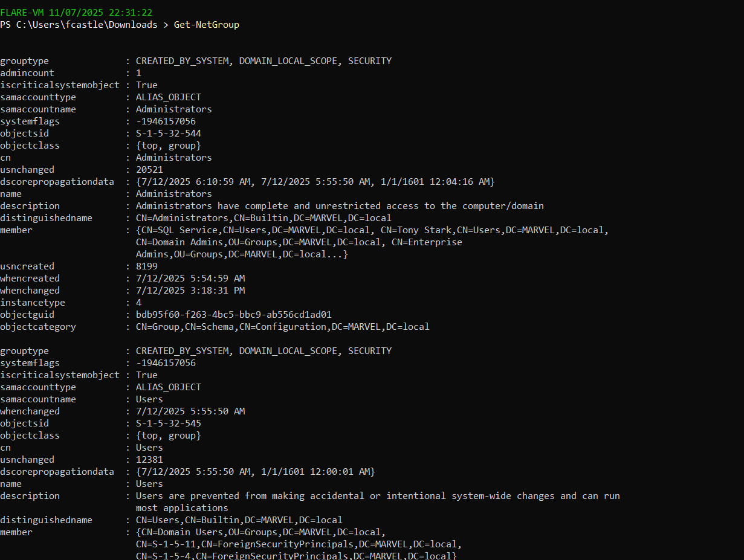Click the first samaccounttype value ALIAS_OBJECT
The height and width of the screenshot is (560, 744).
pyautogui.click(x=169, y=97)
